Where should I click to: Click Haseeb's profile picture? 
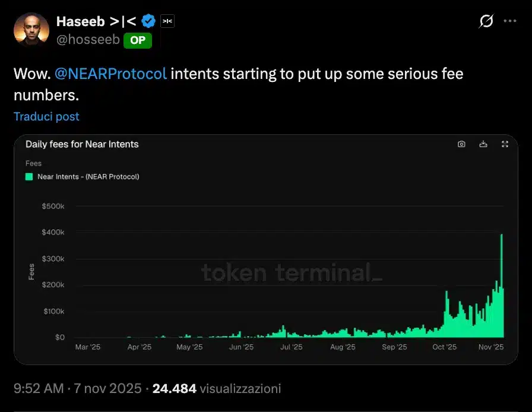[x=31, y=28]
